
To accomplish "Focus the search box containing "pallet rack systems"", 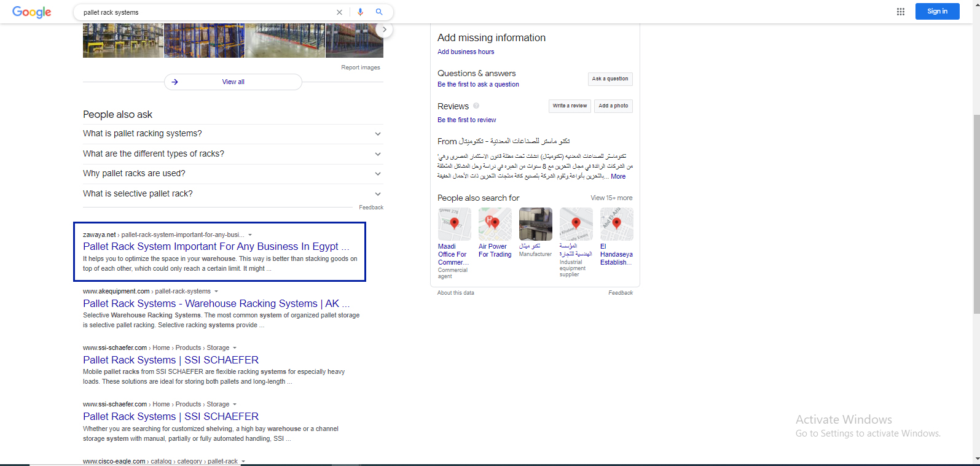I will click(x=206, y=12).
